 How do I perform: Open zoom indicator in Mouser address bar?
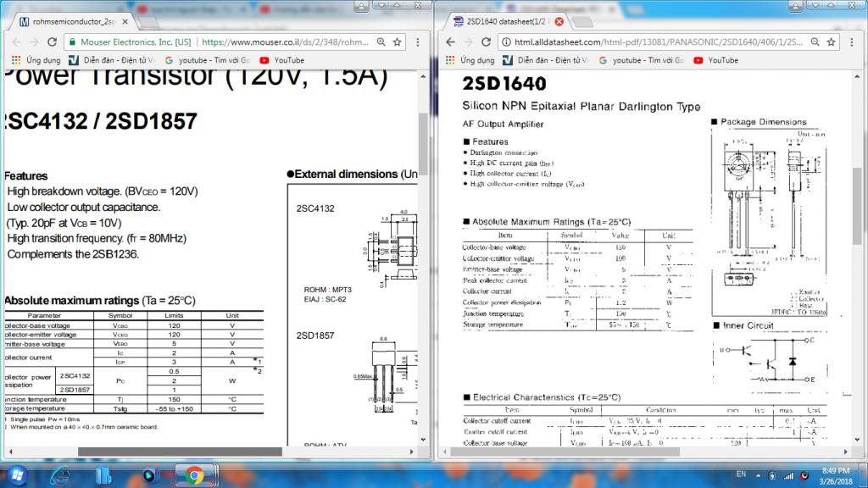click(381, 42)
